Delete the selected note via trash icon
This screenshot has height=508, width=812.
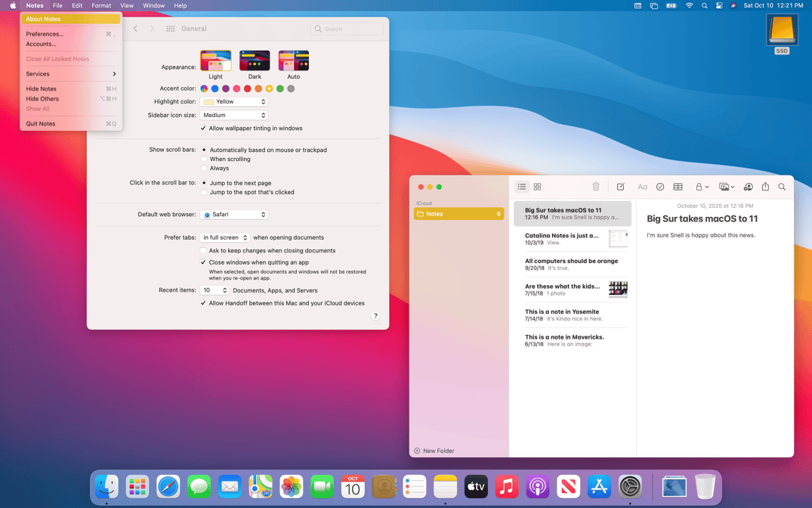coord(595,187)
